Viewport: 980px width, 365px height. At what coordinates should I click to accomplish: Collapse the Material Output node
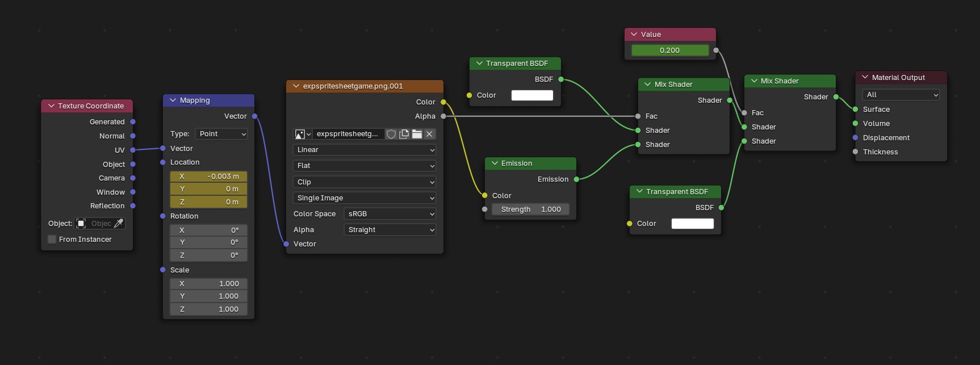pyautogui.click(x=865, y=78)
